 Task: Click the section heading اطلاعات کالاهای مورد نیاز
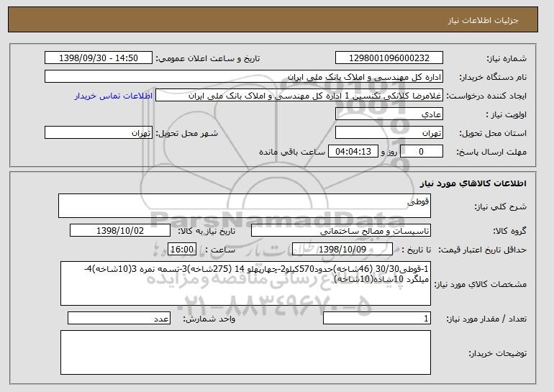(x=473, y=183)
